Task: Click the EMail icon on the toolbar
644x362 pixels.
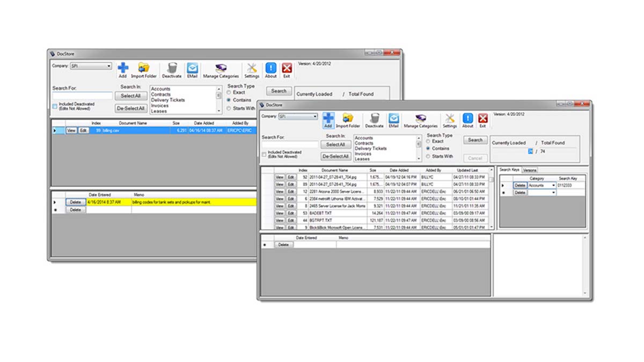Action: coord(393,120)
